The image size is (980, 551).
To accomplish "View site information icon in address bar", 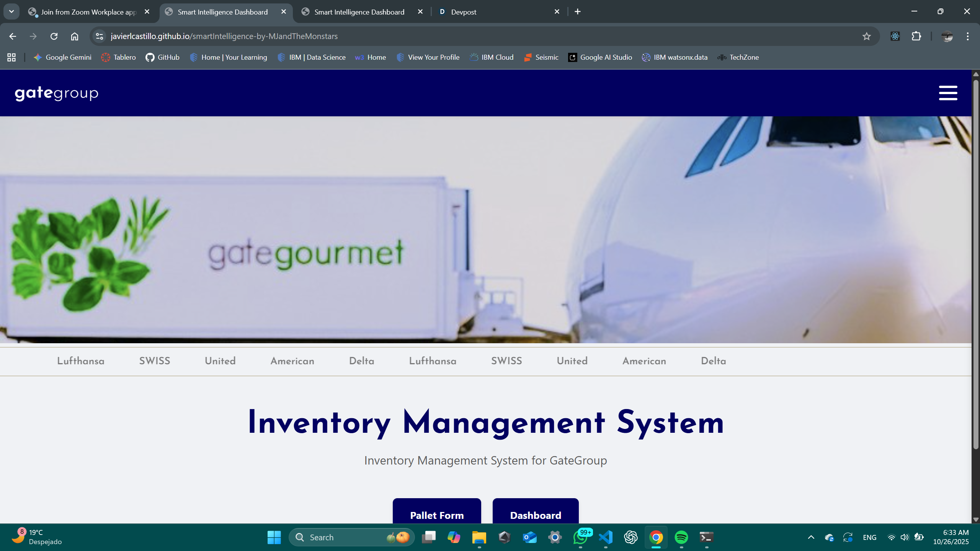I will (100, 36).
